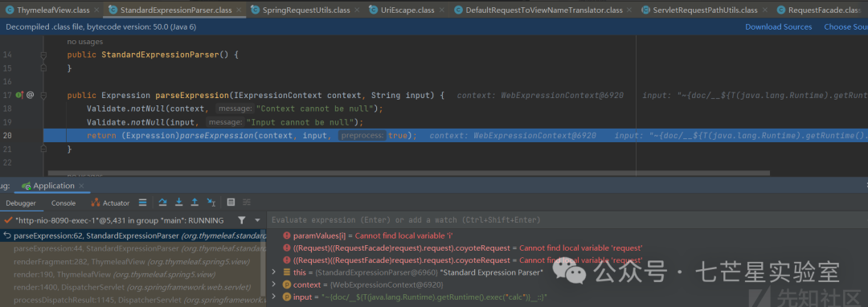
Task: Toggle fold marker beside line 21
Action: coord(43,149)
